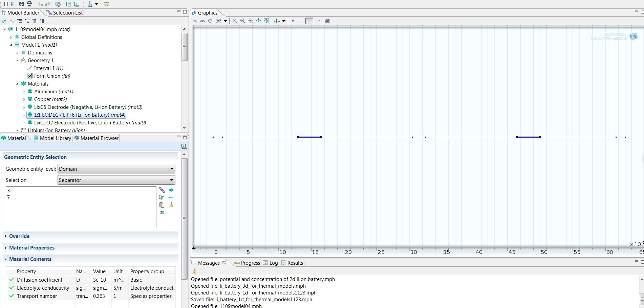Screen dimensions: 644x308
Task: Clear selection with the broom icon
Action: 171,205
